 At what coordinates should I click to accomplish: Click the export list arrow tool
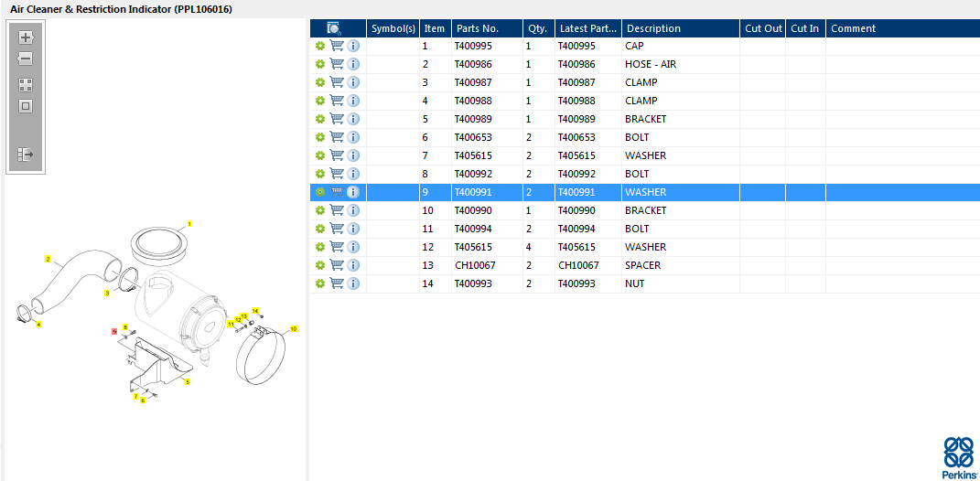click(x=25, y=154)
